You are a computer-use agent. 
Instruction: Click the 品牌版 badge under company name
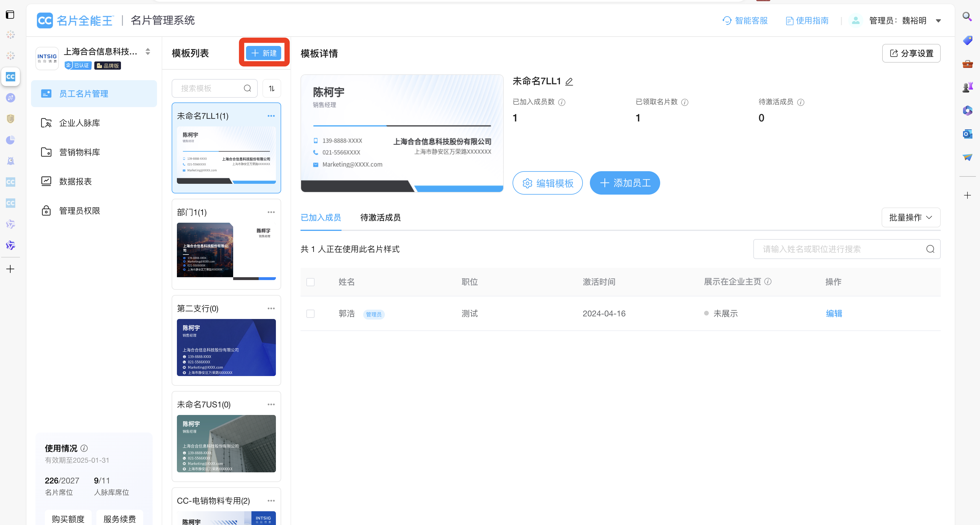pyautogui.click(x=108, y=66)
